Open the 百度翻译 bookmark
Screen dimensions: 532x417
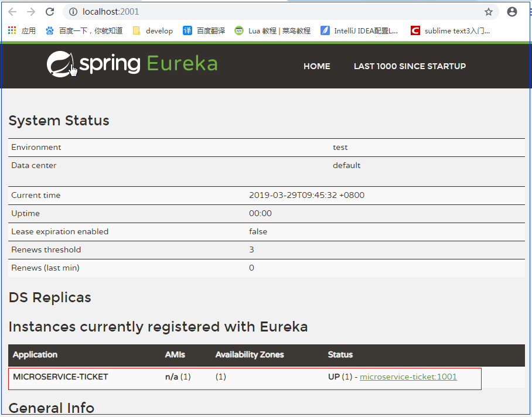click(204, 31)
